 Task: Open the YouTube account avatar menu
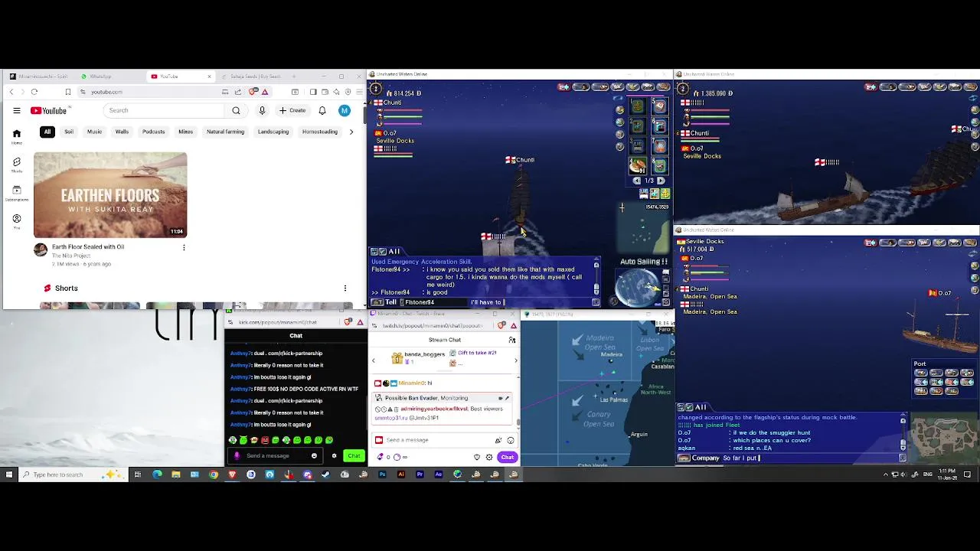coord(345,110)
